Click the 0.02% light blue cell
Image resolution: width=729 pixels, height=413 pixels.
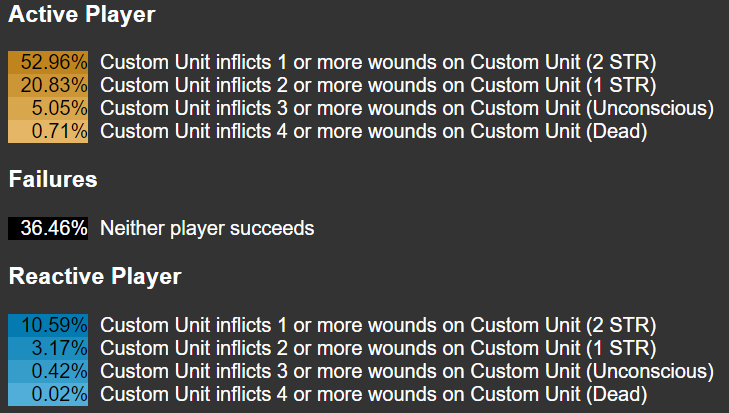coord(48,394)
